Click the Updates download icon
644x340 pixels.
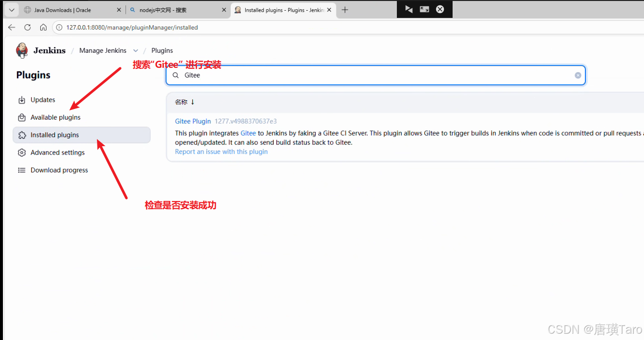pyautogui.click(x=22, y=100)
